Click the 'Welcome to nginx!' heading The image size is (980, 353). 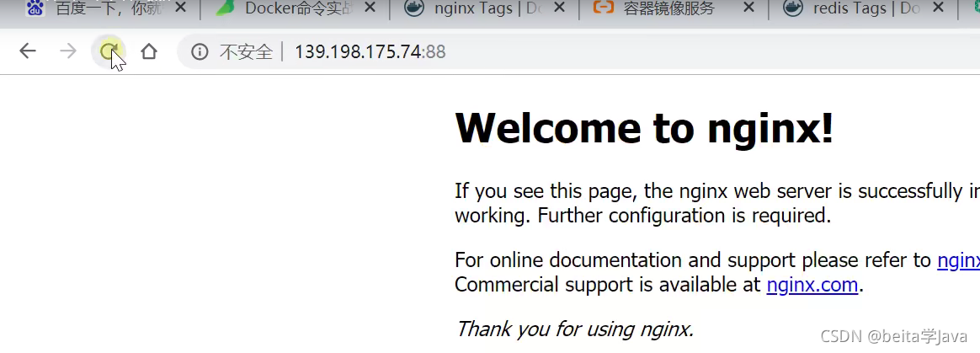[x=644, y=128]
